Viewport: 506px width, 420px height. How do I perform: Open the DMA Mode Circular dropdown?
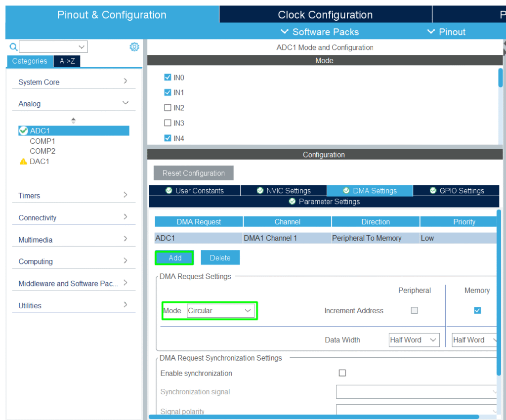(220, 311)
